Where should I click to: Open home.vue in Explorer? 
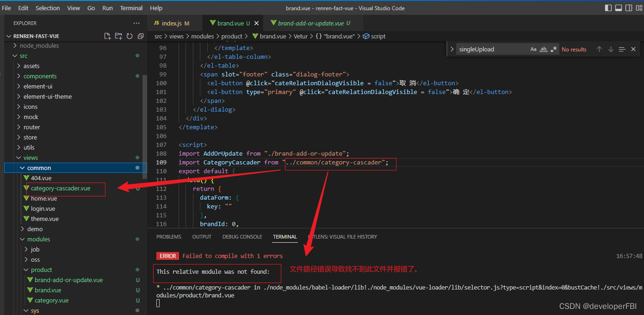coord(44,198)
